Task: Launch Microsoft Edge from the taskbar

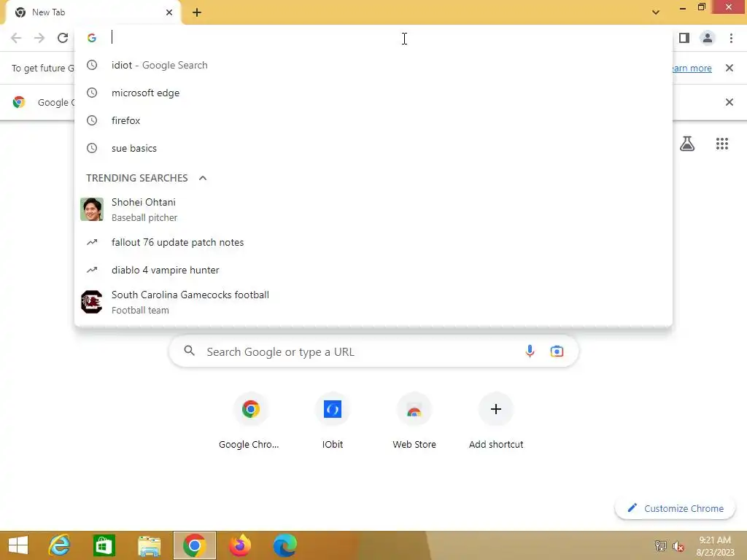Action: click(285, 545)
